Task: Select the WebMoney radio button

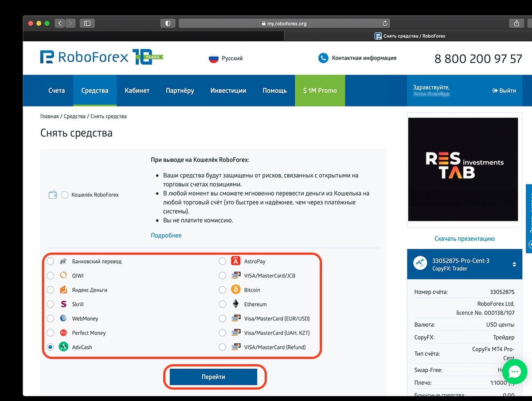Action: pos(51,318)
